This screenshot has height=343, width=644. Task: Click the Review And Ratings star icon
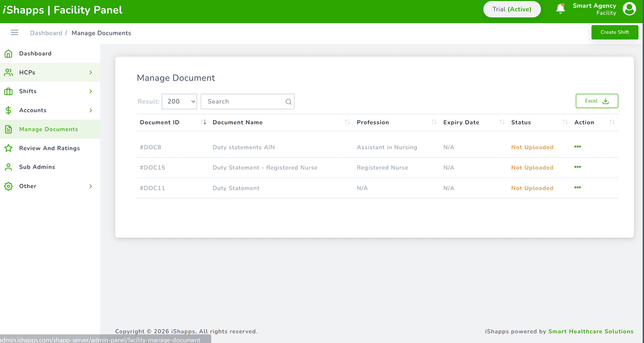coord(8,148)
